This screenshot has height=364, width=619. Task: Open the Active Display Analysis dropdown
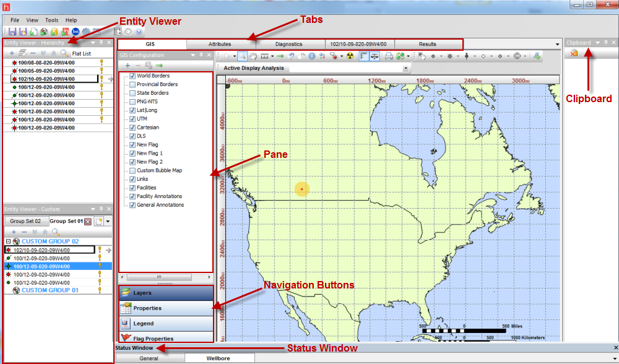405,68
